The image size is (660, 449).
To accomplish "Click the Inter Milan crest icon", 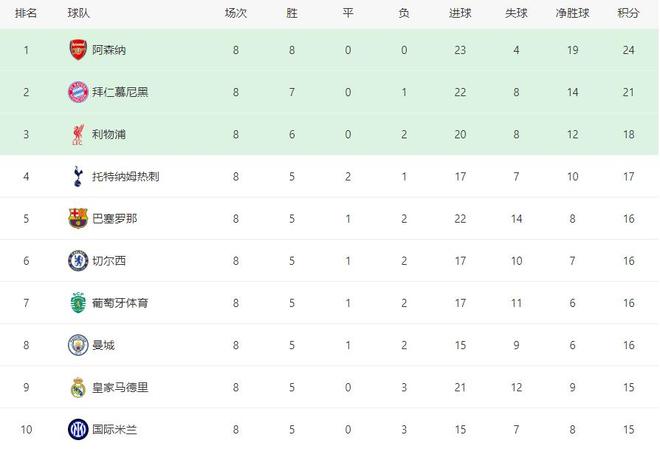I will click(78, 429).
